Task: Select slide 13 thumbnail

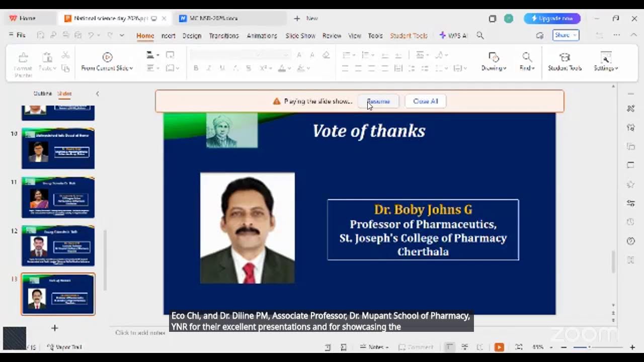Action: point(58,294)
